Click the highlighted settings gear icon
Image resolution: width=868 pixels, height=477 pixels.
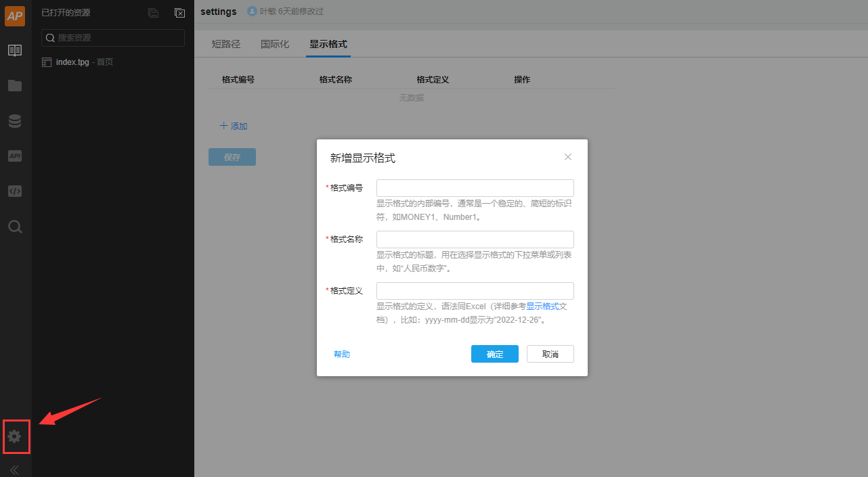point(16,436)
